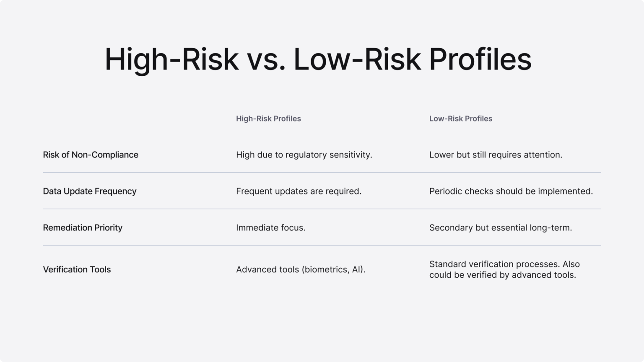Click the divider line below Risk of Non-Compliance row
Viewport: 644px width, 362px height.
click(x=322, y=172)
